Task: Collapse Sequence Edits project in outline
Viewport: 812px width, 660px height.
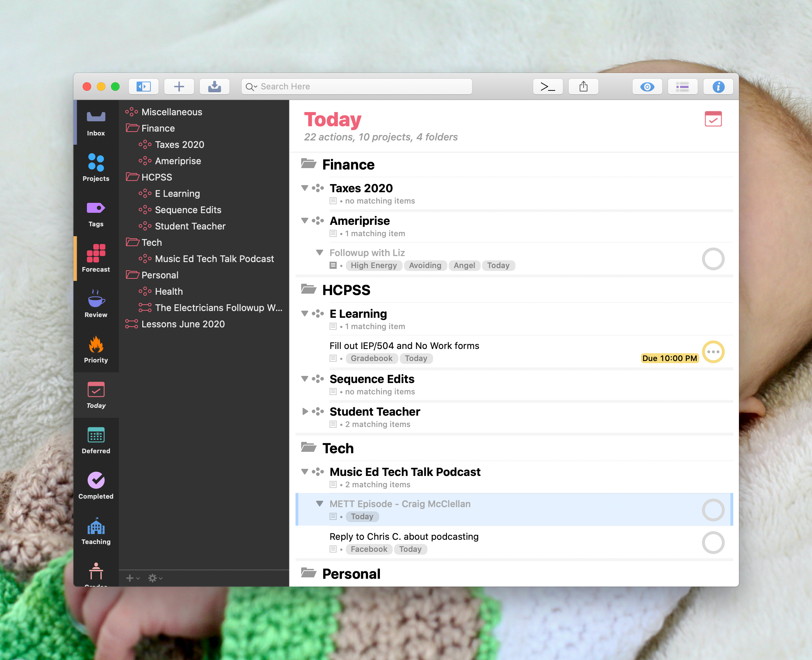Action: (305, 379)
